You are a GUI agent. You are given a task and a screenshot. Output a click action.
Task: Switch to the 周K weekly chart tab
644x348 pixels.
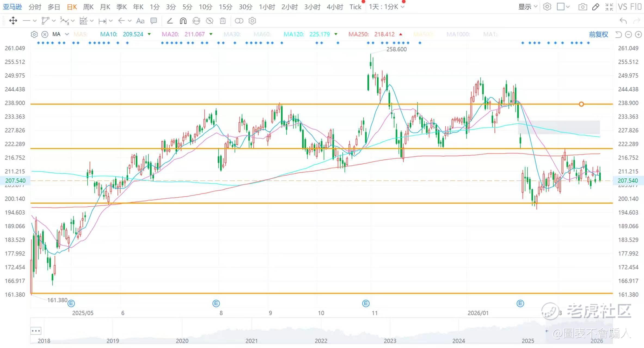(88, 7)
